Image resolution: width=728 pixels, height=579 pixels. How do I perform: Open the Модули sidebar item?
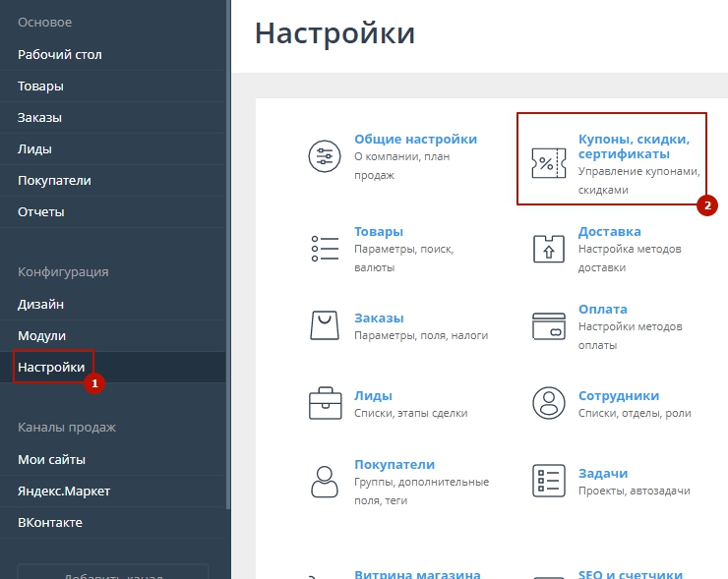click(x=42, y=336)
